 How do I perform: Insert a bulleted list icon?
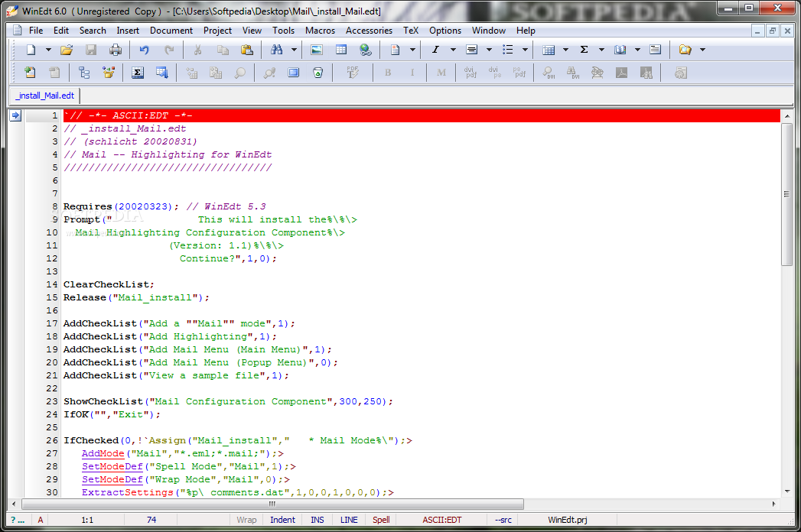point(507,50)
